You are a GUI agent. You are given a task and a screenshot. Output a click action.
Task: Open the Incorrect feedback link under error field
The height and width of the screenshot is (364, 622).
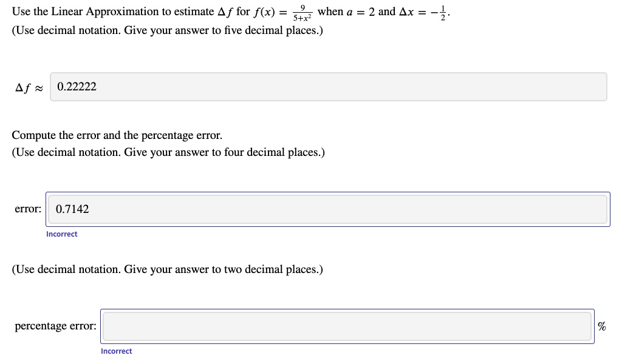(x=61, y=234)
